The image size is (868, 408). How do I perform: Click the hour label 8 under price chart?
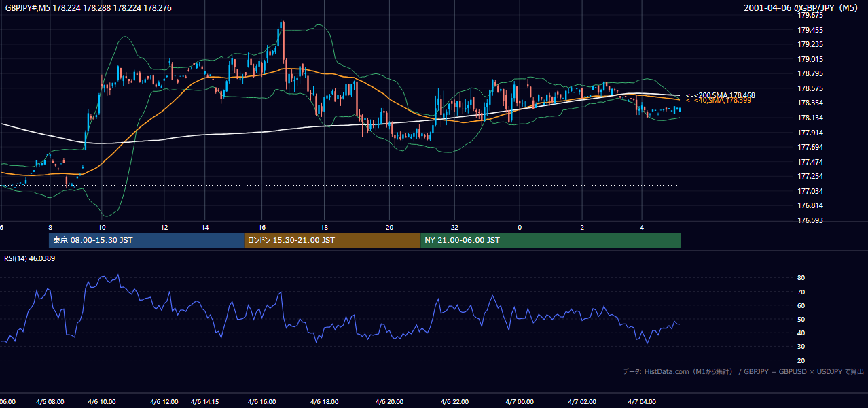(50, 227)
